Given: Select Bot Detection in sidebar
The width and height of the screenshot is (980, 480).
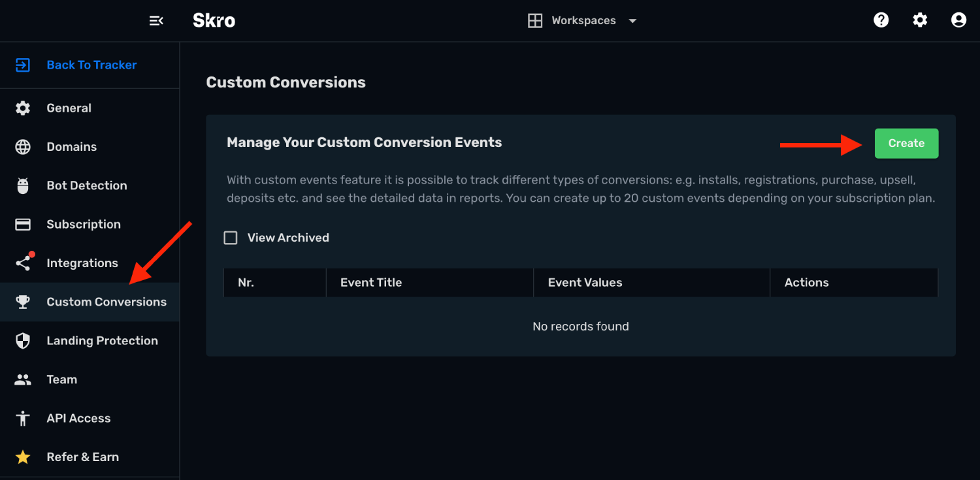Looking at the screenshot, I should coord(90,185).
